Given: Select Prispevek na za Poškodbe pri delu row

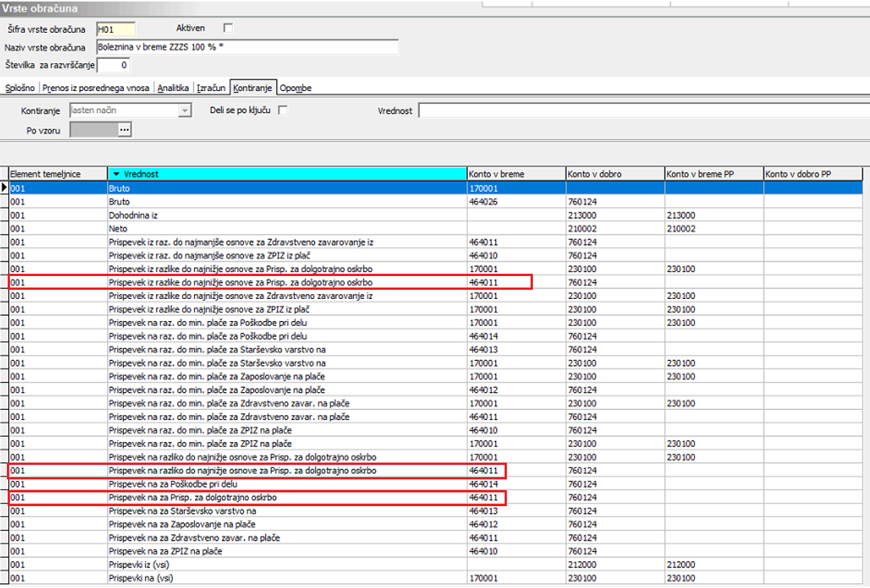Looking at the screenshot, I should click(436, 484).
